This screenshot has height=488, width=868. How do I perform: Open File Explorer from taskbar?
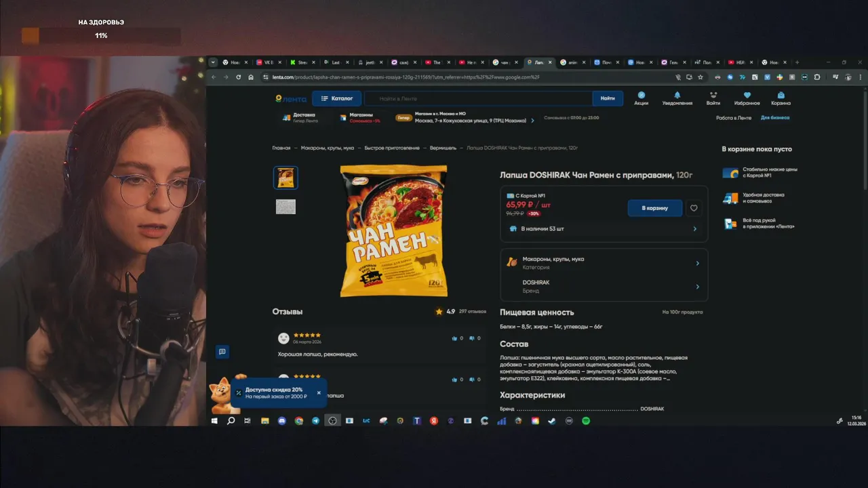264,421
